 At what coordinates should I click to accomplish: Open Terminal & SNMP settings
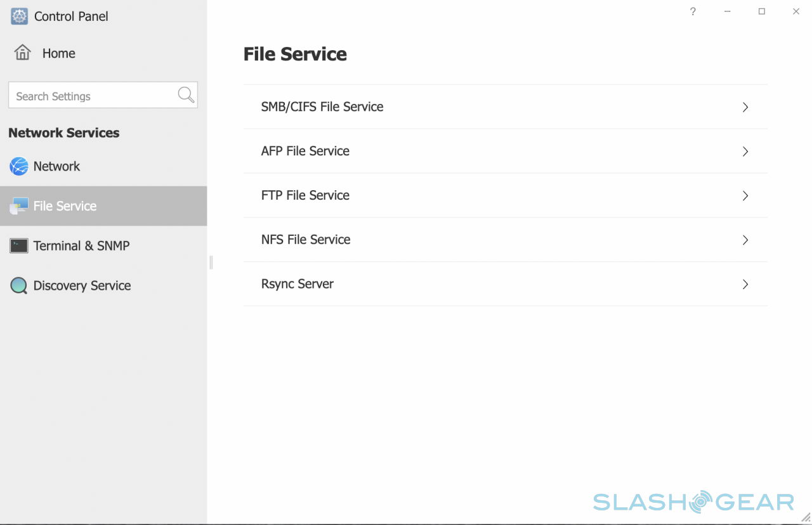[81, 245]
